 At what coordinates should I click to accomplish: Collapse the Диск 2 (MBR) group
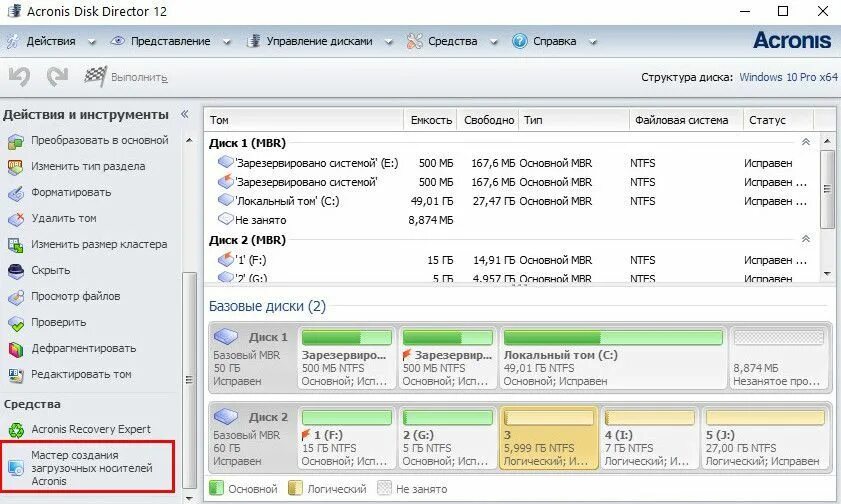pyautogui.click(x=805, y=239)
